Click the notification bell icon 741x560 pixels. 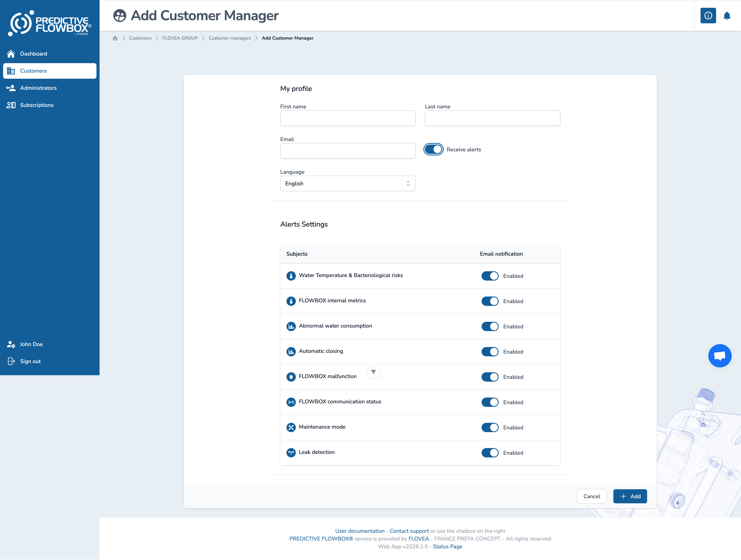coord(727,16)
